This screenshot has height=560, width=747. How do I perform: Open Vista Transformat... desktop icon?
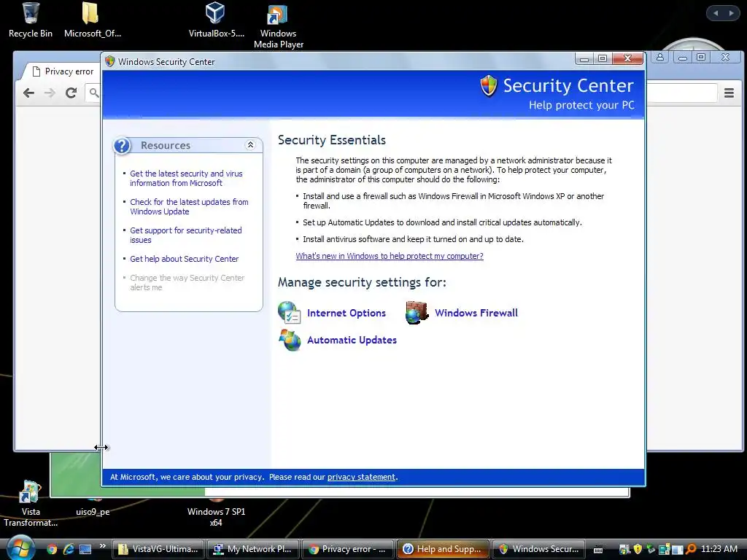[x=31, y=504]
